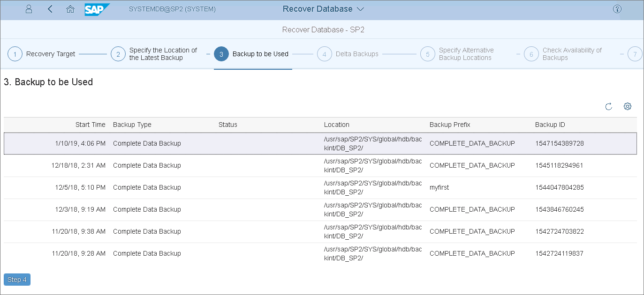Click the Backup ID column header
Image resolution: width=644 pixels, height=295 pixels.
tap(550, 125)
